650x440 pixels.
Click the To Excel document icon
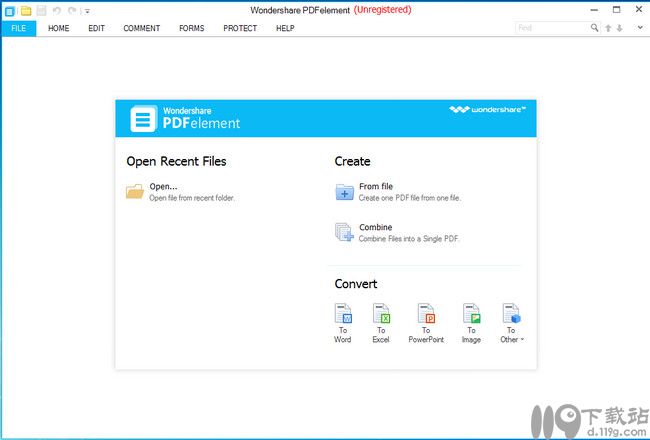381,313
